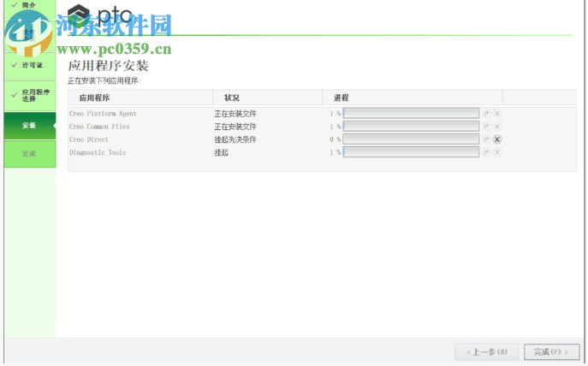Select the 完成 step in sidebar
Screen dimensions: 588x366
pos(30,154)
